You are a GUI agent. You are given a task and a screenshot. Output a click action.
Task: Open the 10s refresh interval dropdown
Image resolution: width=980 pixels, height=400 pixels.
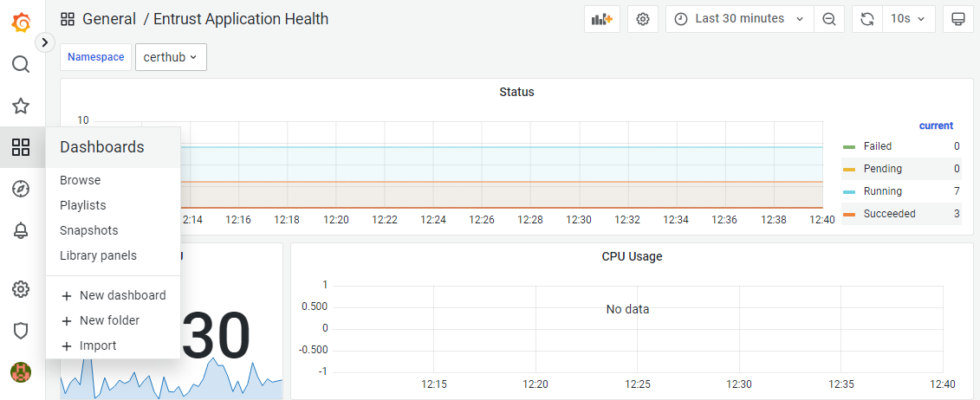[908, 19]
